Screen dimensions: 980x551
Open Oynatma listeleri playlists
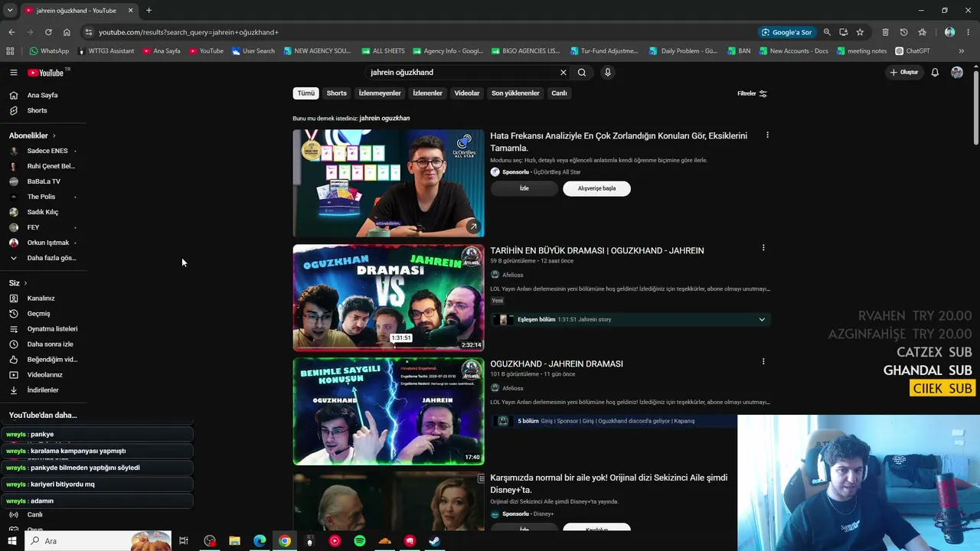point(43,329)
